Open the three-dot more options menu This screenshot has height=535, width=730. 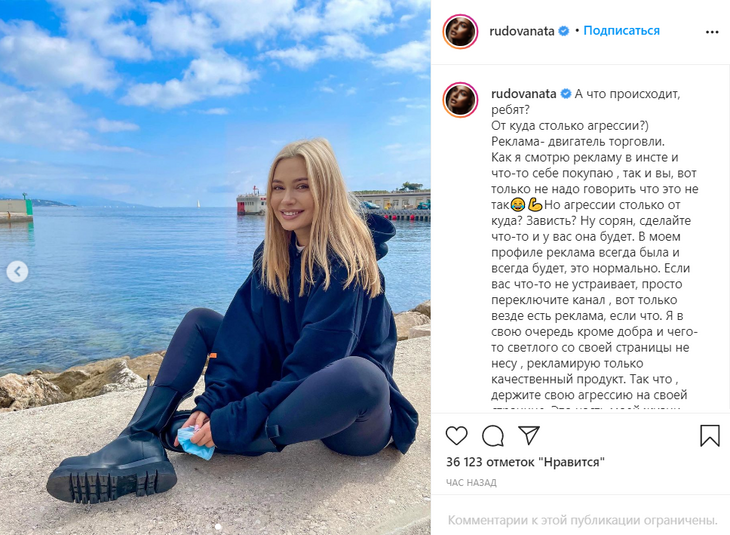[712, 32]
